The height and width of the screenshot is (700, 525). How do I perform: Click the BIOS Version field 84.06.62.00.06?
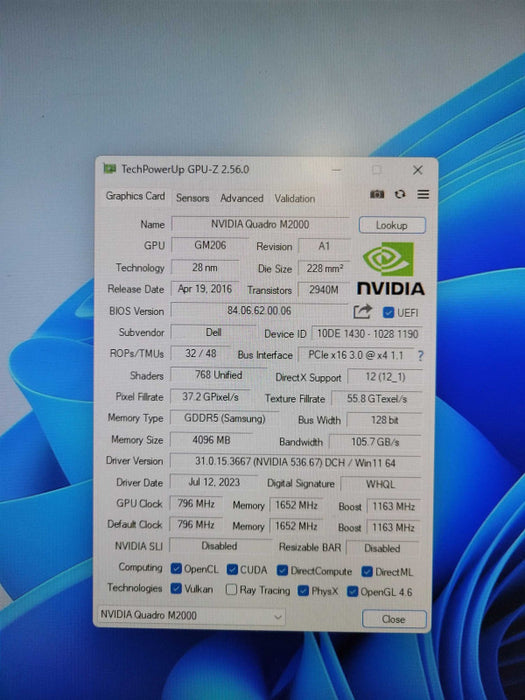(x=259, y=310)
